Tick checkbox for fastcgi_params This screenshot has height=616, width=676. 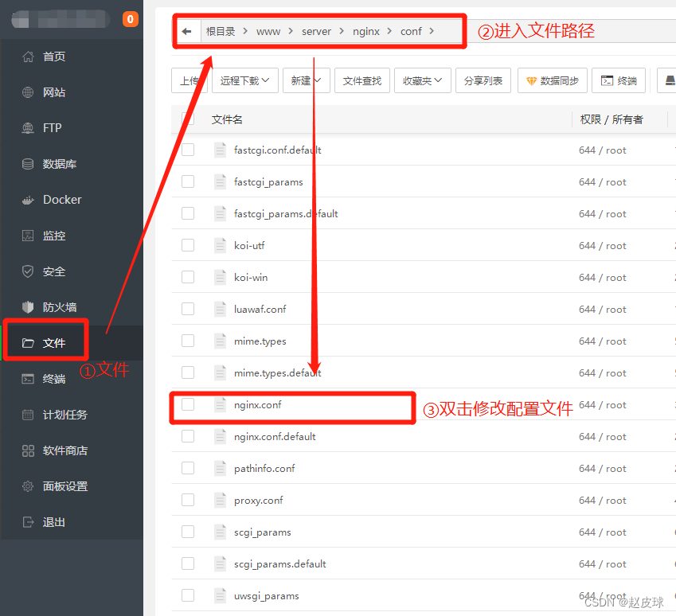point(188,181)
